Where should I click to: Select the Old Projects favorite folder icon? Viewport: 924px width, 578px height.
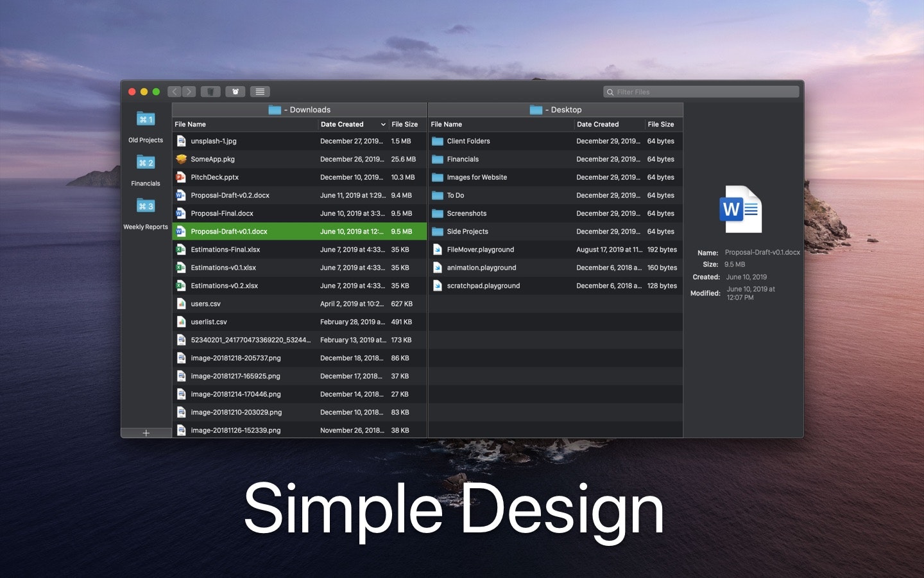(x=146, y=119)
